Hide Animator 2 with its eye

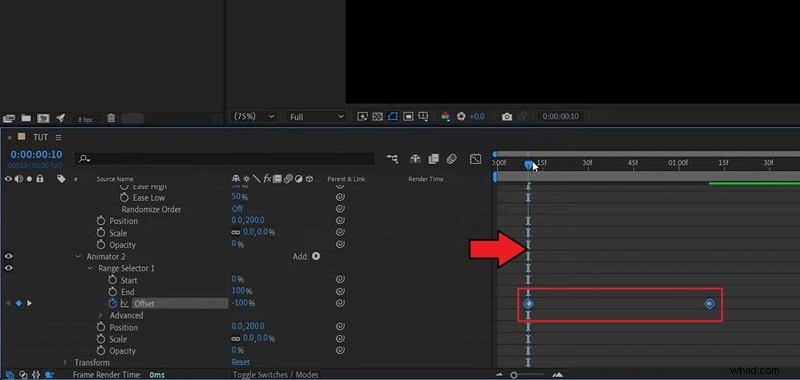pos(9,257)
